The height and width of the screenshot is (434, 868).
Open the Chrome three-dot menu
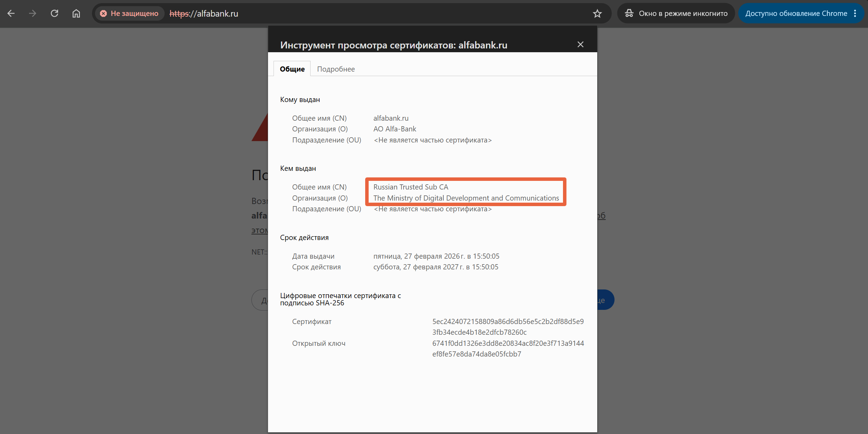click(855, 13)
